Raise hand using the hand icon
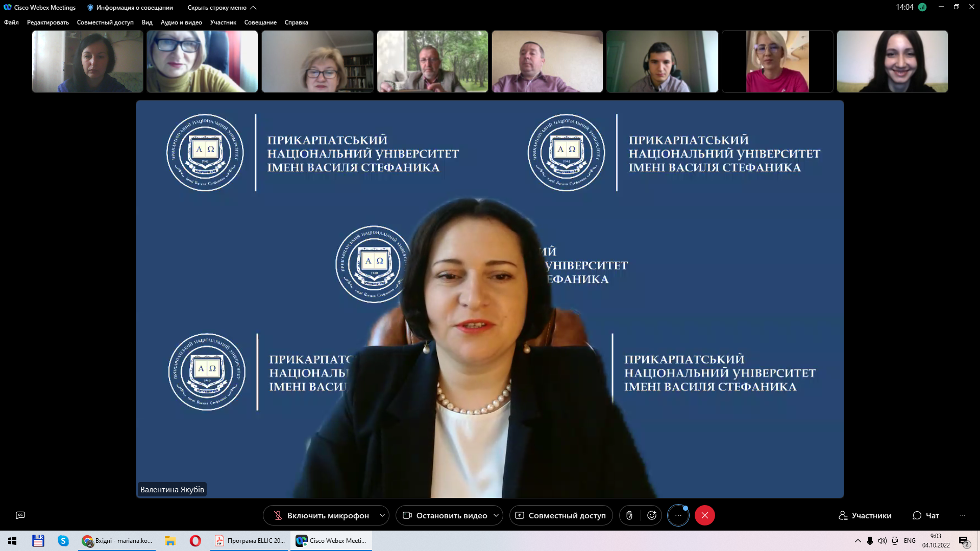The image size is (980, 551). [629, 515]
